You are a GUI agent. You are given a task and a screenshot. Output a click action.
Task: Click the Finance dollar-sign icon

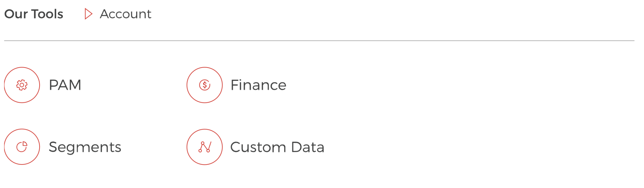click(205, 85)
